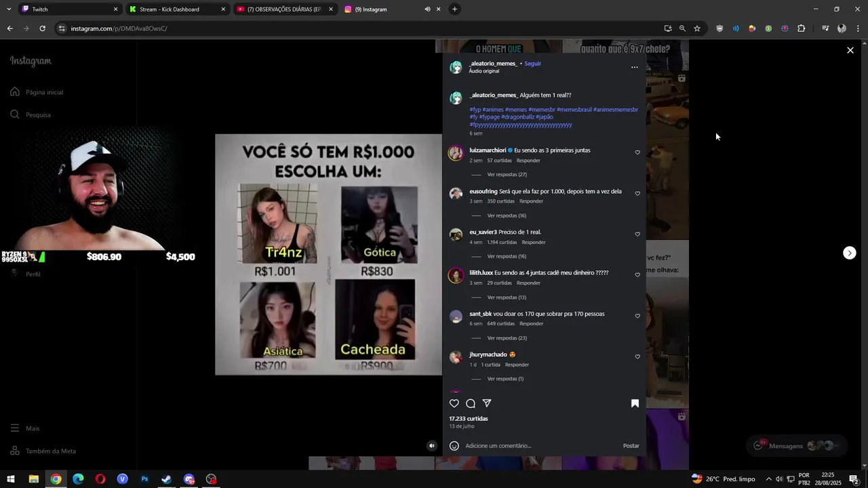
Task: Like luizamarchiori's comment
Action: (x=637, y=152)
